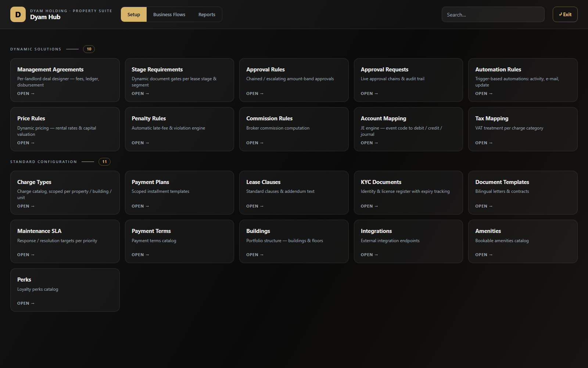Click OPEN under Maintenance SLA
Screen dimensions: 588x368
point(26,255)
